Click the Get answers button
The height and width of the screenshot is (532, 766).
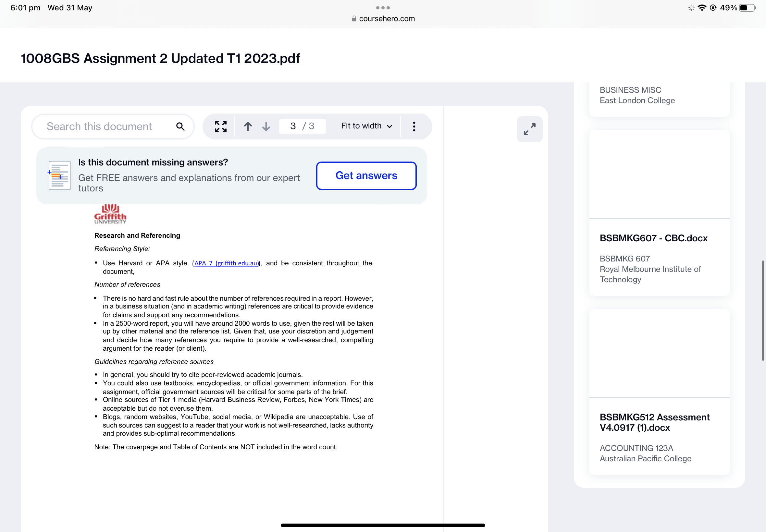coord(366,176)
